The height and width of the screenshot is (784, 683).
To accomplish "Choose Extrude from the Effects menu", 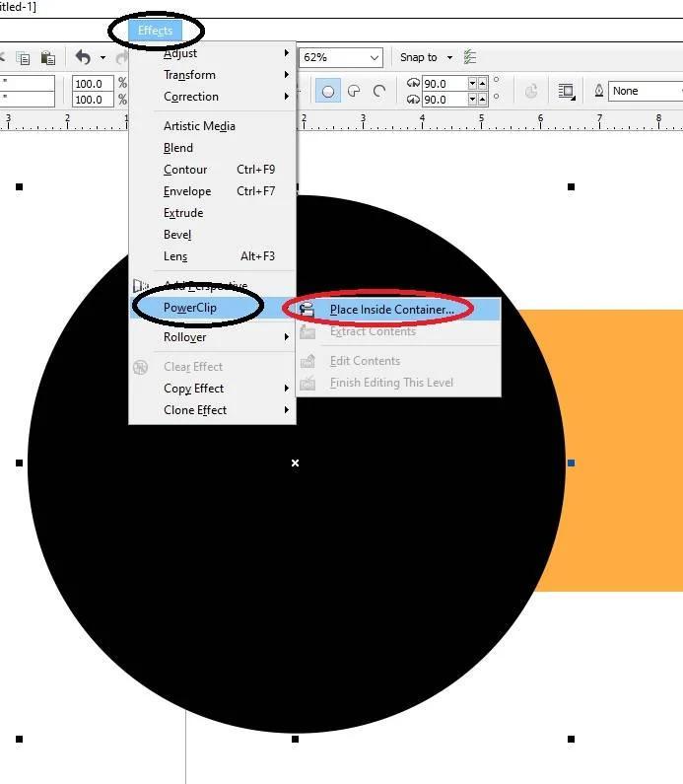I will [x=213, y=213].
